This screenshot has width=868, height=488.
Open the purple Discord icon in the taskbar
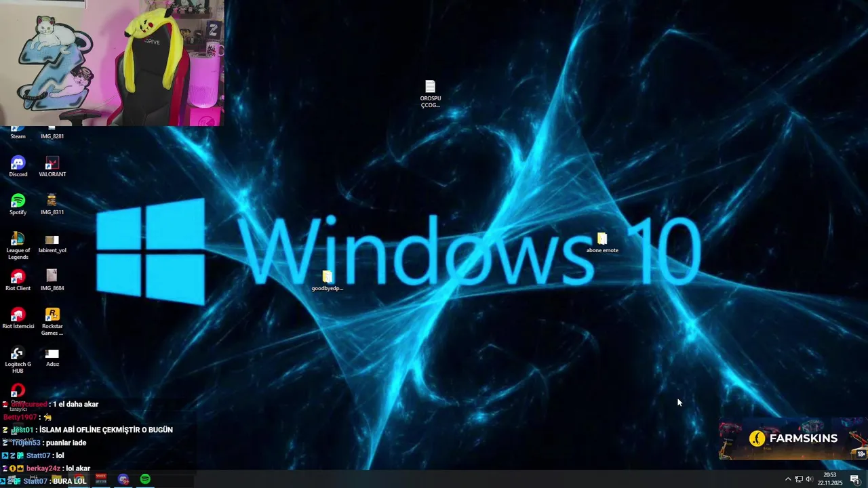(123, 479)
